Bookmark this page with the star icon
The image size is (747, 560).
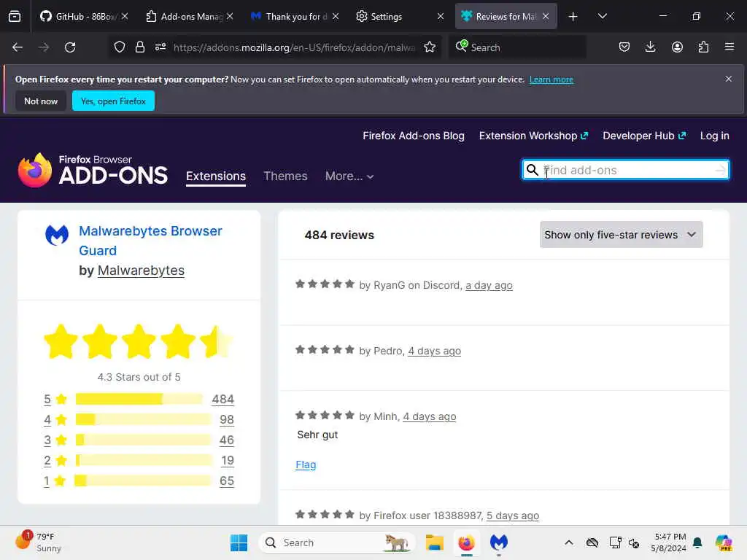(x=429, y=47)
